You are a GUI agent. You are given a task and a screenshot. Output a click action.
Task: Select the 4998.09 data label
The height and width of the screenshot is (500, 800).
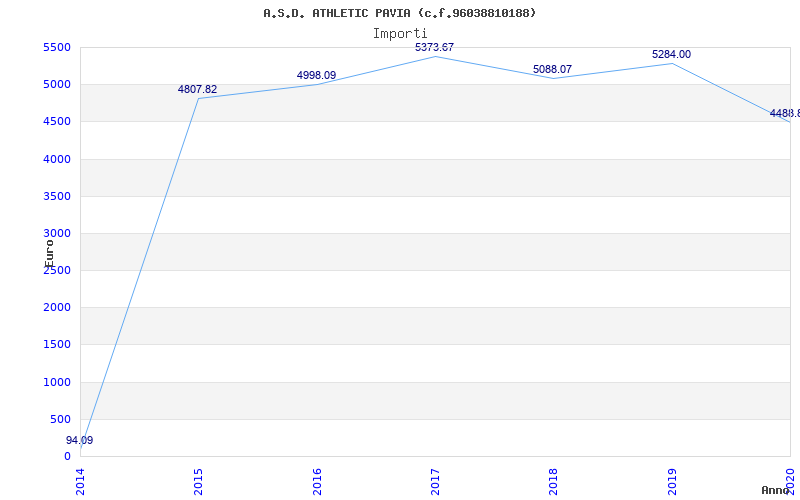pyautogui.click(x=316, y=76)
